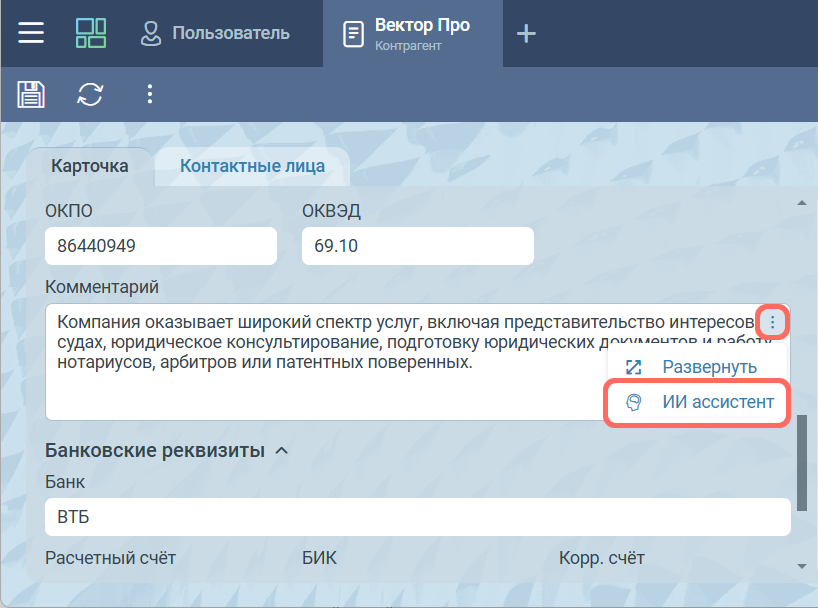
Task: Open the dashboard tiles view icon
Action: [x=91, y=33]
